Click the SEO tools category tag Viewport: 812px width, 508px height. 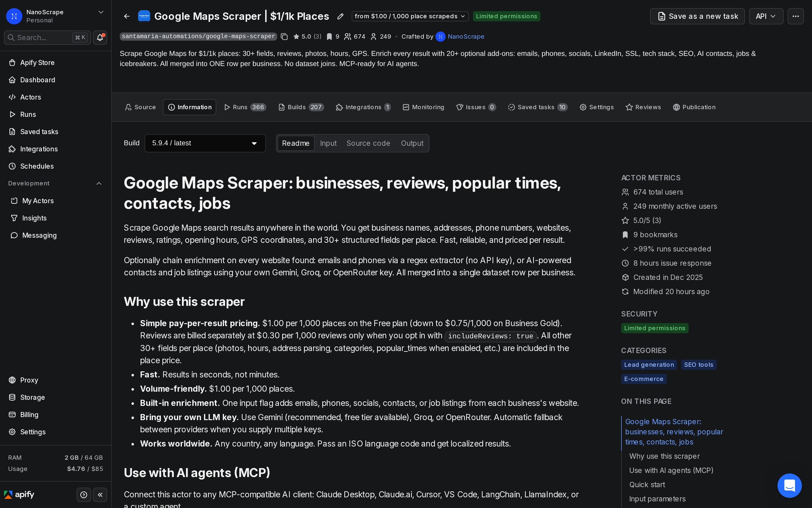click(699, 365)
